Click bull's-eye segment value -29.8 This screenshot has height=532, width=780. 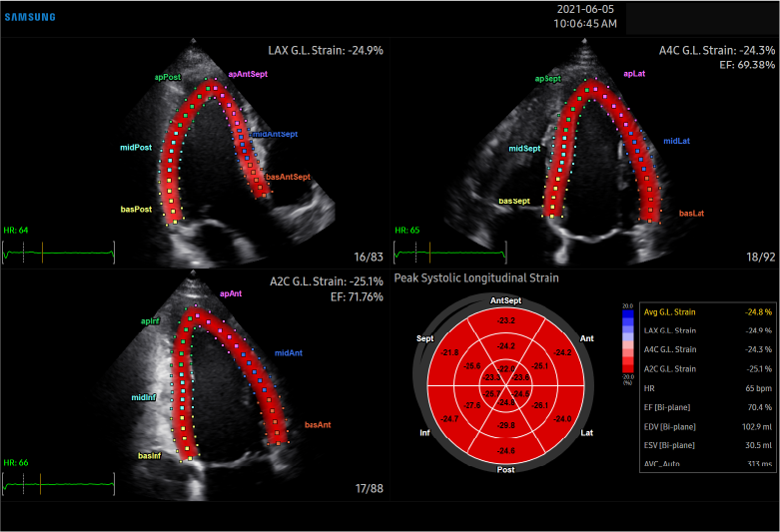tap(506, 425)
